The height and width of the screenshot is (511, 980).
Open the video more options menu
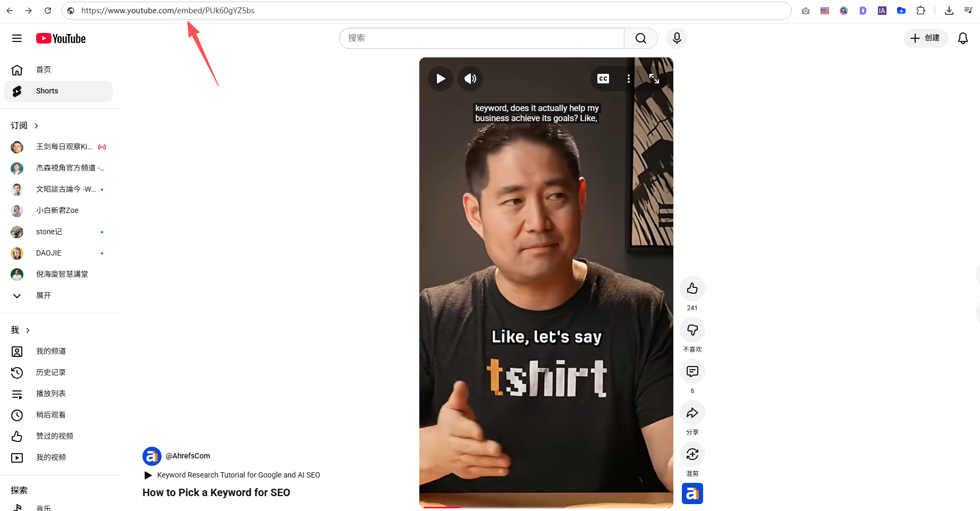click(629, 79)
